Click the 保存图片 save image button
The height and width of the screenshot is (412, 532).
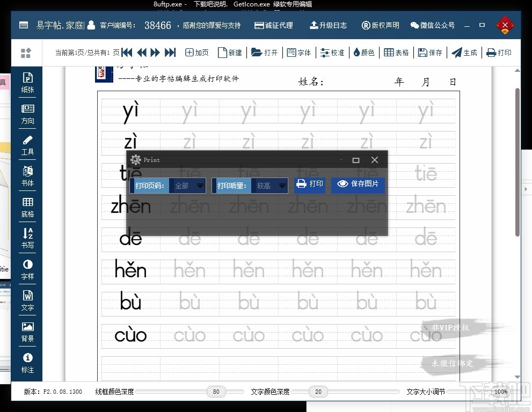358,184
